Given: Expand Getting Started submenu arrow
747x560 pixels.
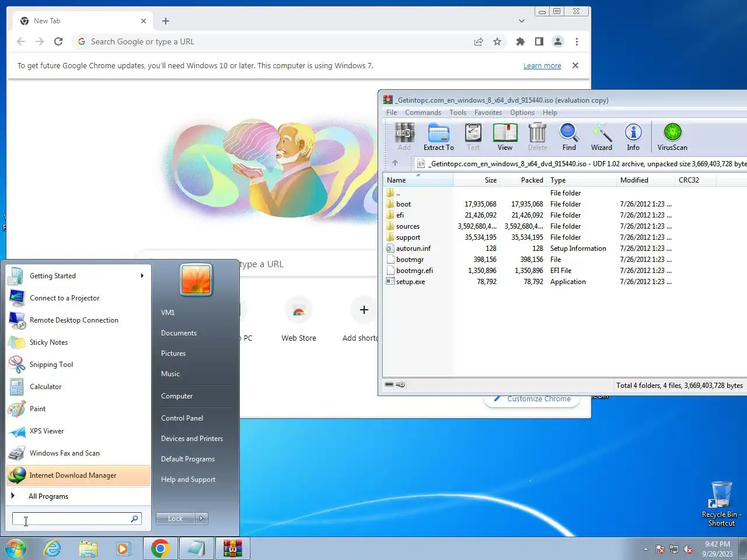Looking at the screenshot, I should pyautogui.click(x=142, y=276).
